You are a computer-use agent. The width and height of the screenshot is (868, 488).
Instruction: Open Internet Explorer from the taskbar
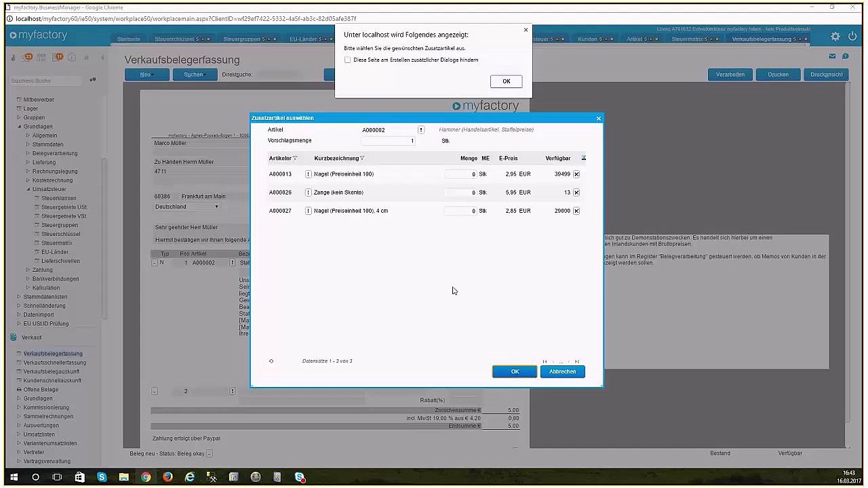click(190, 477)
